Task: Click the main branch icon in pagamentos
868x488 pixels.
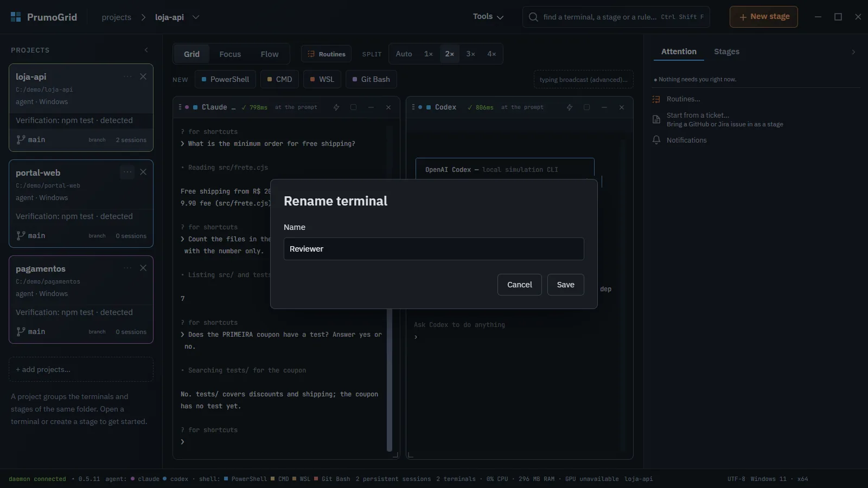Action: pos(21,331)
